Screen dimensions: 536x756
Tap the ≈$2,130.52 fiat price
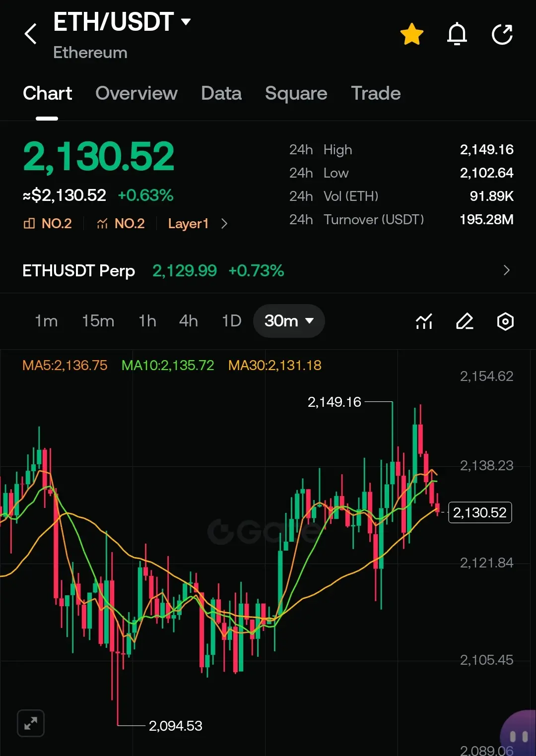click(x=65, y=195)
